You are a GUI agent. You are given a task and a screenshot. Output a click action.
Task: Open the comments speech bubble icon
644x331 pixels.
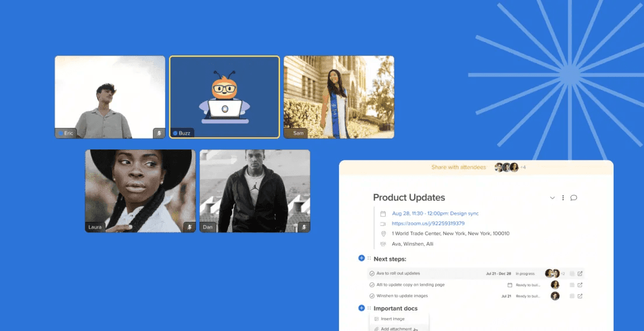574,198
